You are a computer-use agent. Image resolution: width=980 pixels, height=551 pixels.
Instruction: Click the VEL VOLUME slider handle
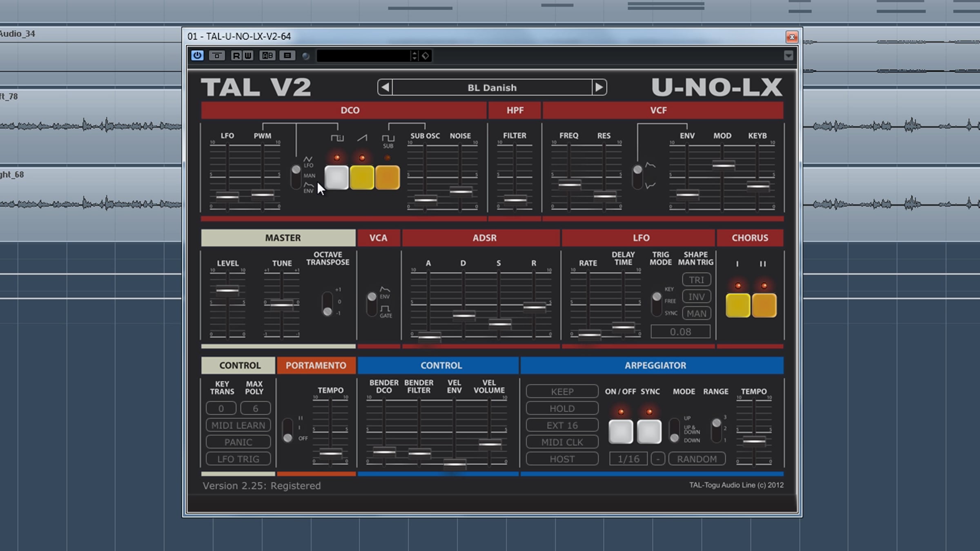(x=490, y=444)
